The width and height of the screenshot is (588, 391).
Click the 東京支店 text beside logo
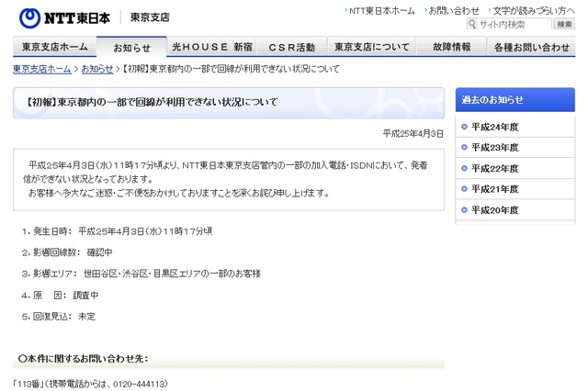[150, 17]
